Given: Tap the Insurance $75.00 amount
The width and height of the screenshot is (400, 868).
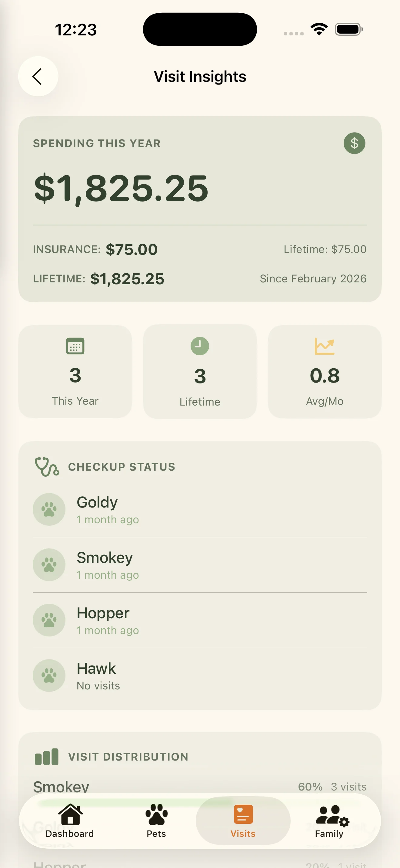Looking at the screenshot, I should pos(131,249).
